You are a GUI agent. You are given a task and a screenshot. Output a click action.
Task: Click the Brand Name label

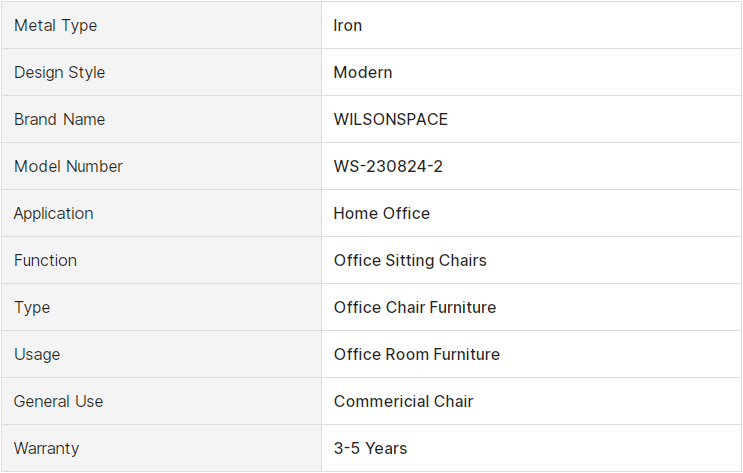pyautogui.click(x=59, y=119)
